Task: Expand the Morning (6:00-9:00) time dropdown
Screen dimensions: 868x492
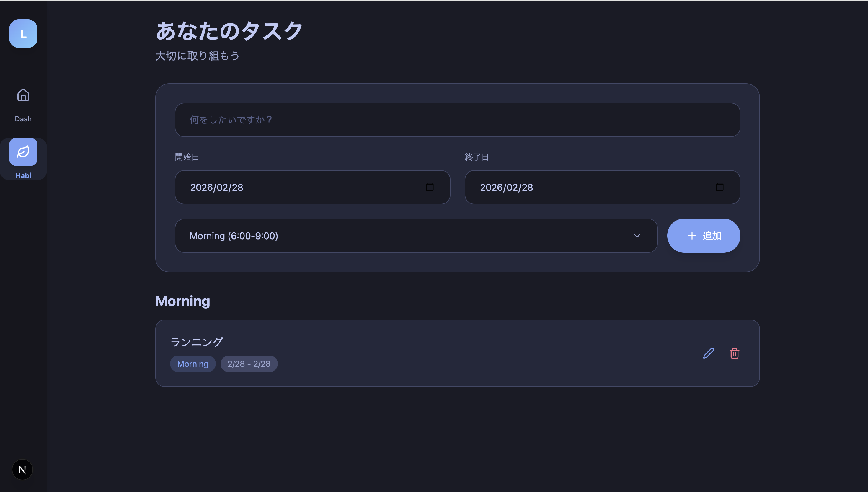Action: [415, 236]
